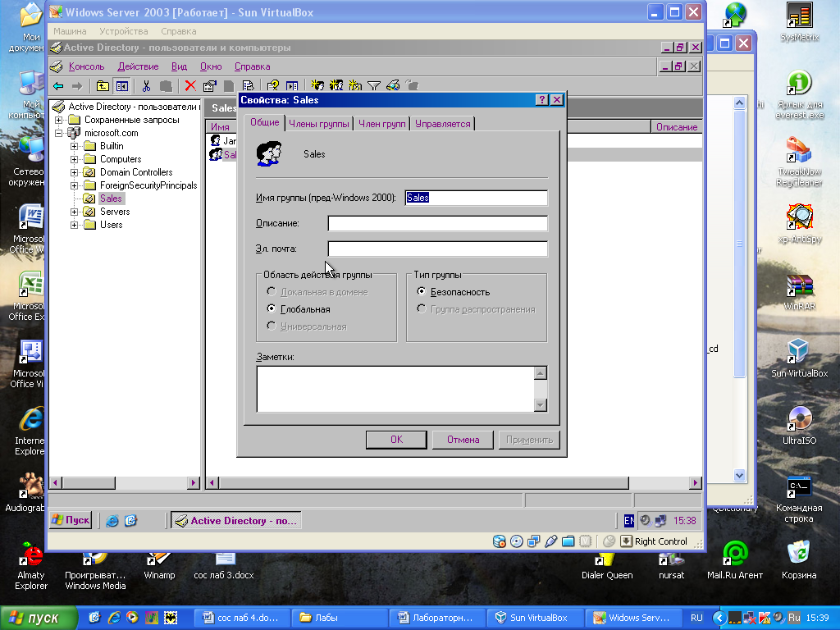This screenshot has width=840, height=630.
Task: Click VirtualBox optical disc status icon
Action: (x=517, y=541)
